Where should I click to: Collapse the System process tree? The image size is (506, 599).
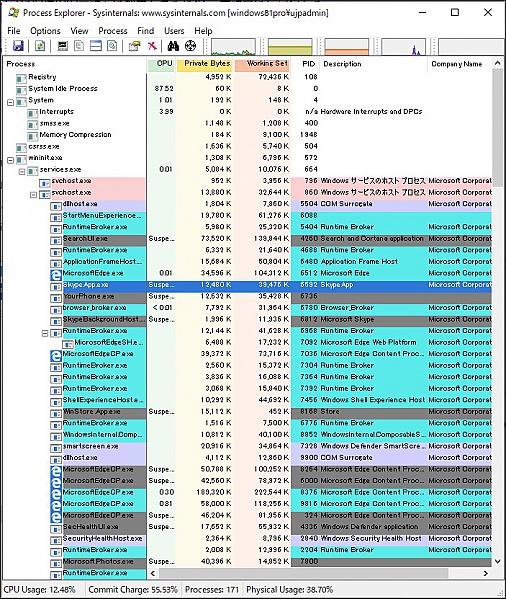point(11,102)
